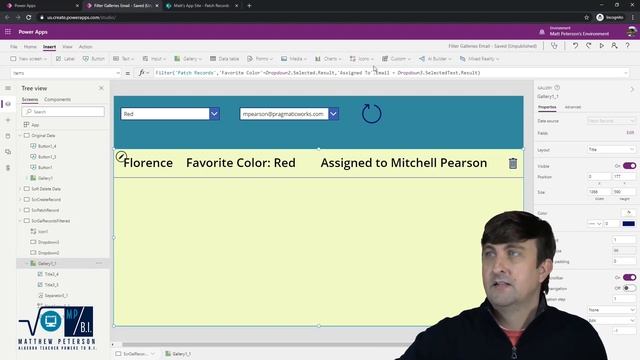
Task: Collapse the Original Data screen node
Action: 20,136
